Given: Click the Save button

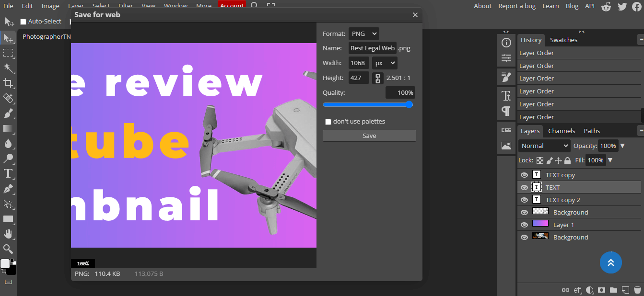Looking at the screenshot, I should [x=369, y=136].
